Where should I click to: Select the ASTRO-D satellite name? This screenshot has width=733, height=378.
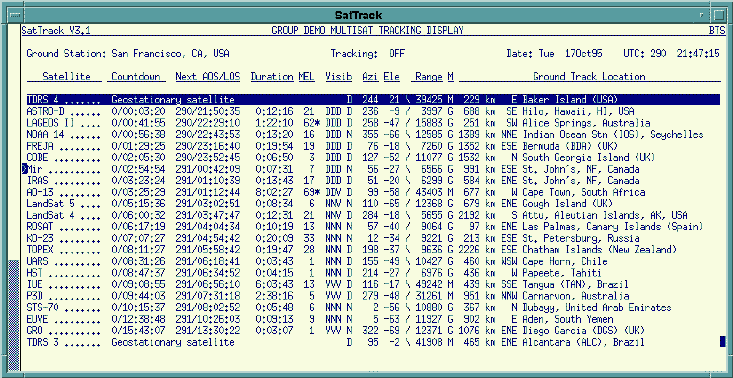44,111
